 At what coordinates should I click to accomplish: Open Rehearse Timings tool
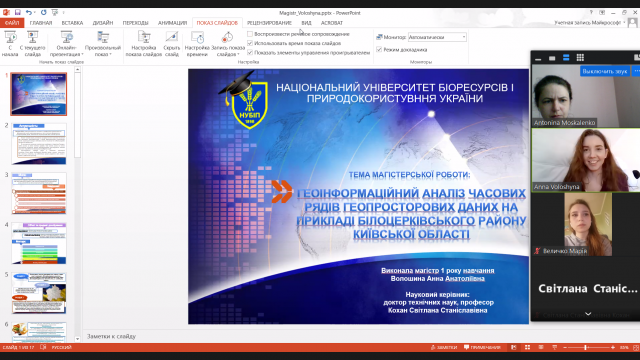(197, 43)
